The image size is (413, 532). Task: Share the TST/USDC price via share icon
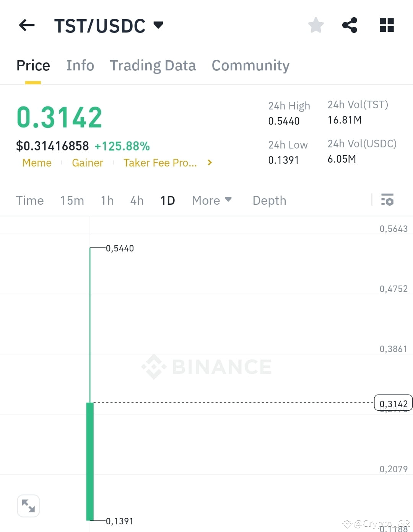(350, 25)
